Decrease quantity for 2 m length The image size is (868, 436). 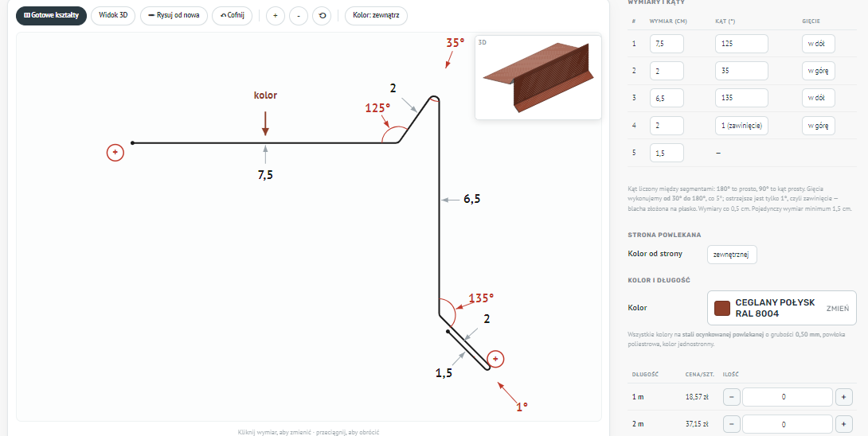731,424
